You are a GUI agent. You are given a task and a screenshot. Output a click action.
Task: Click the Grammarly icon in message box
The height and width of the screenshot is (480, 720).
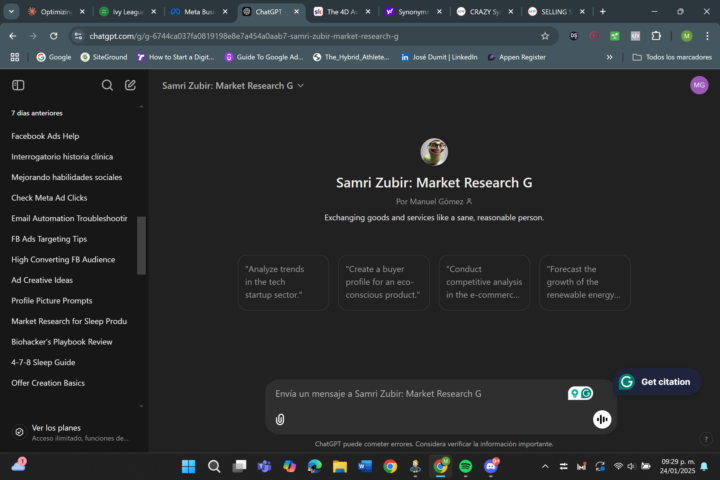coord(587,393)
